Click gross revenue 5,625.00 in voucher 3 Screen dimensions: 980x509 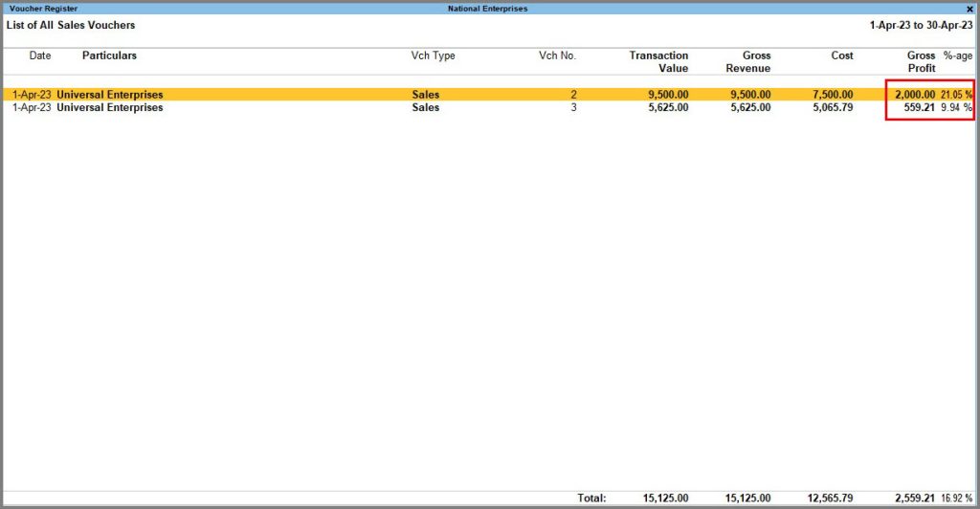750,107
